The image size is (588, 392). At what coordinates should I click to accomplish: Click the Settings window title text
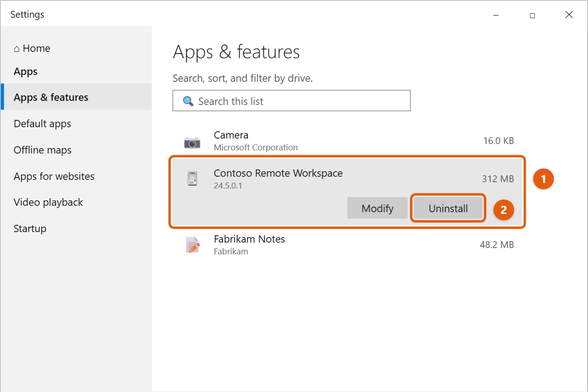(x=27, y=15)
